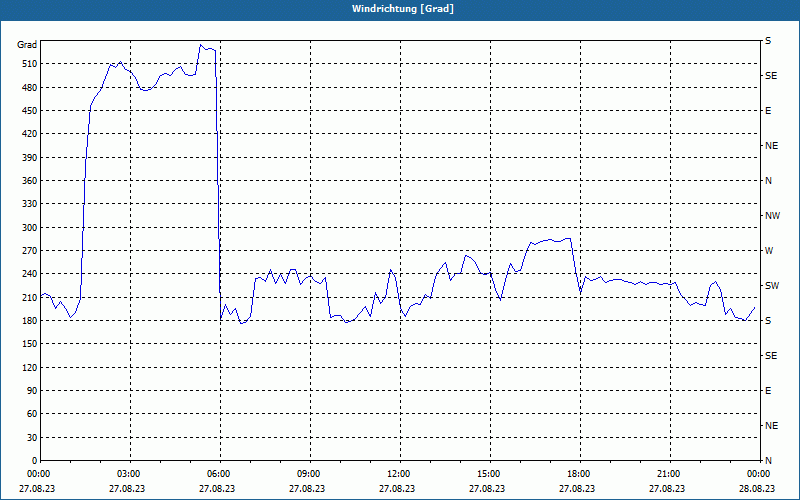Select the 15:00 time label
800x500 pixels.
click(489, 474)
